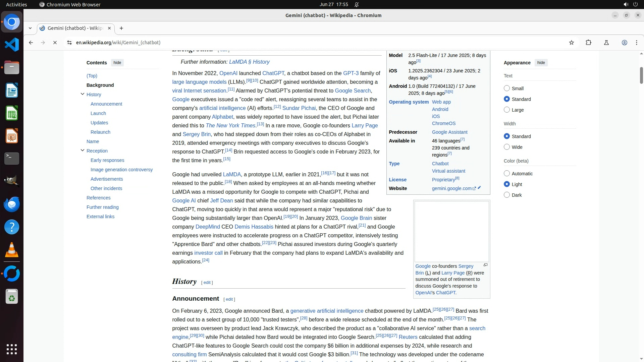
Task: Open the Chromium three-dot menu
Action: [636, 43]
